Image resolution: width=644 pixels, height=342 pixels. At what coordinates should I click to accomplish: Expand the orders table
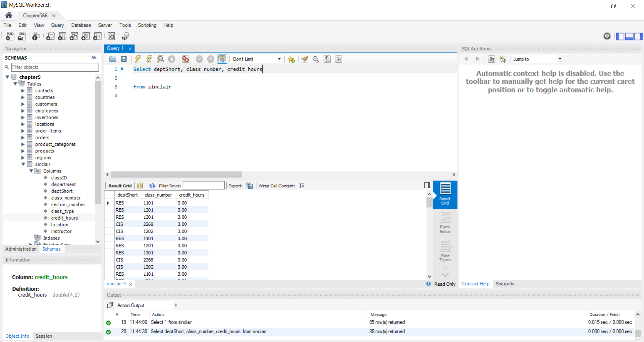click(x=23, y=137)
